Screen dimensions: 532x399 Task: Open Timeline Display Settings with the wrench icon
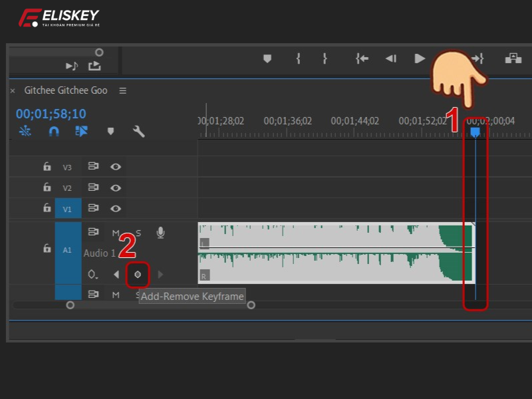tap(138, 130)
